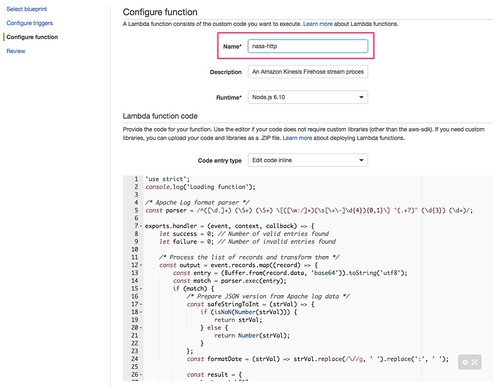Click the console.log('Loading function') line
The height and width of the screenshot is (389, 500).
[200, 187]
